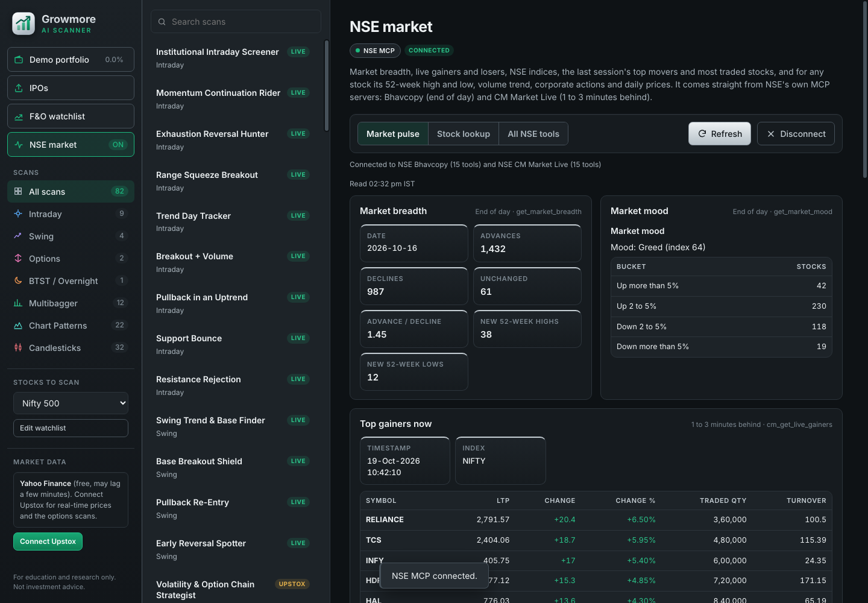Click the Connect Upstox button
This screenshot has height=603, width=868.
click(x=48, y=541)
